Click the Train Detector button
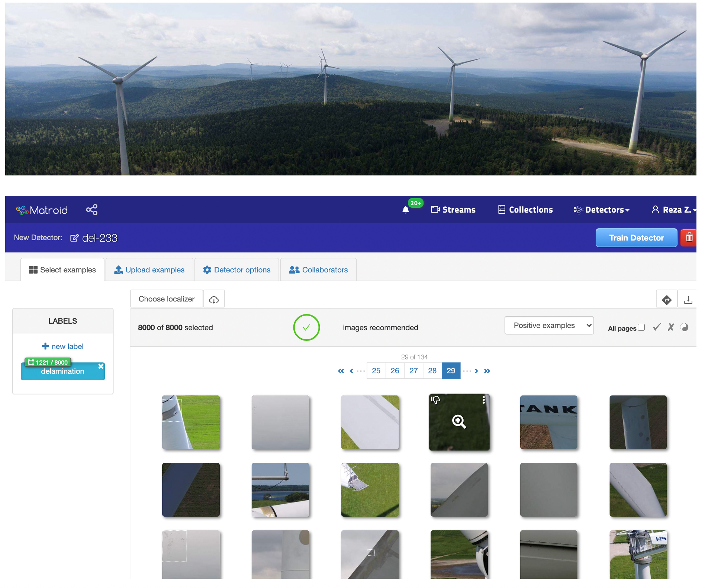This screenshot has width=705, height=588. [x=636, y=238]
